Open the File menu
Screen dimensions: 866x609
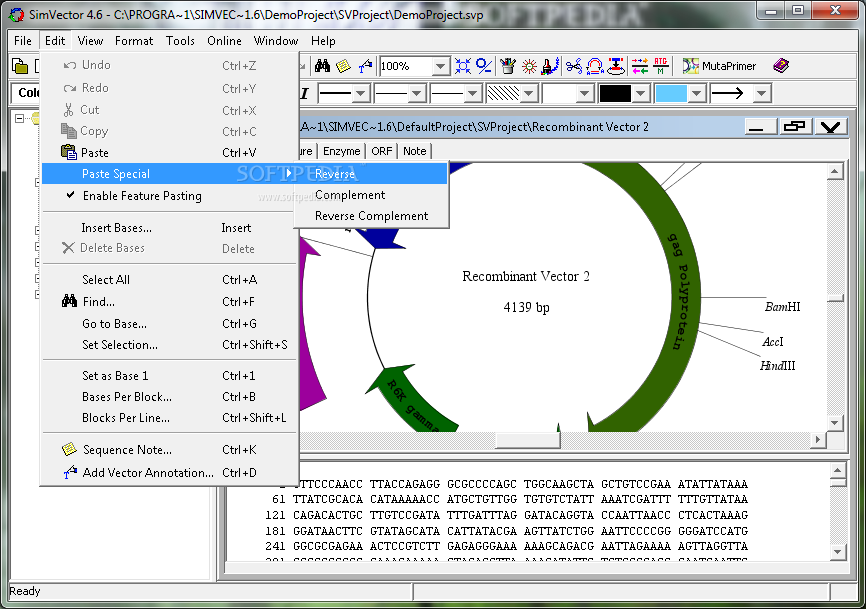coord(23,41)
